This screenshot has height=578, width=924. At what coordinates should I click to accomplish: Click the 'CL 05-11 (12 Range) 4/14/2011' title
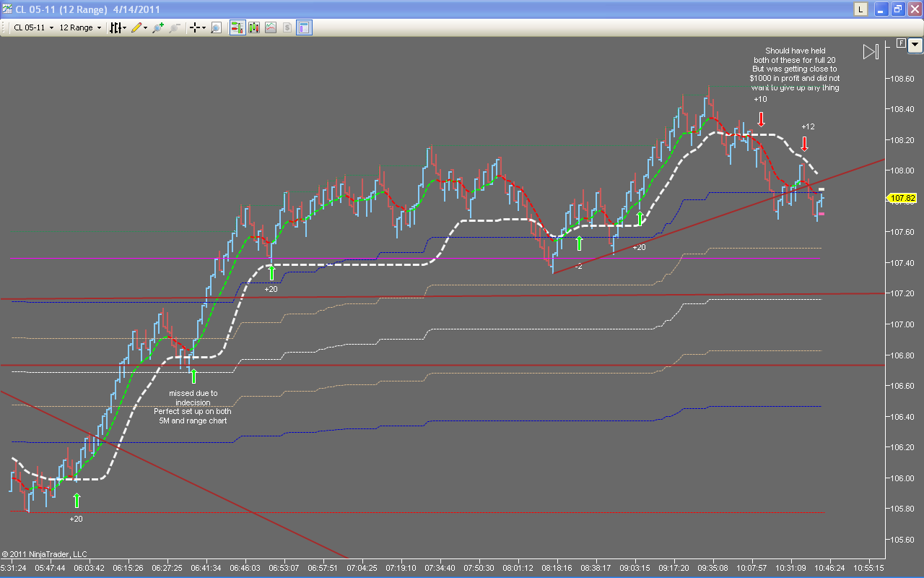[x=87, y=9]
